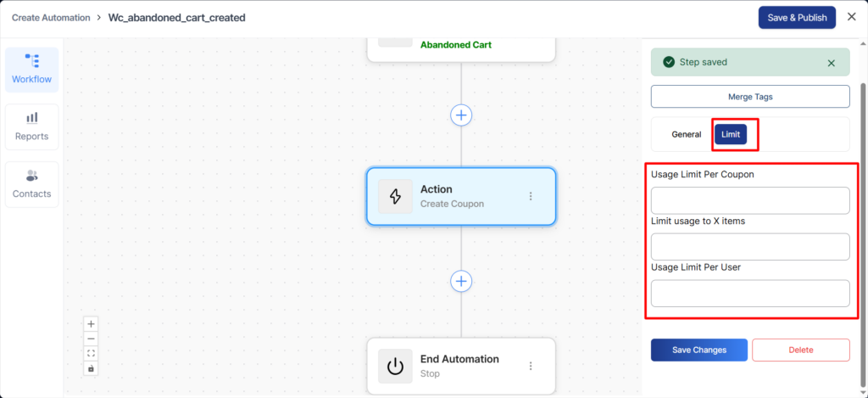This screenshot has width=868, height=398.
Task: Open the Action node options menu
Action: point(531,196)
